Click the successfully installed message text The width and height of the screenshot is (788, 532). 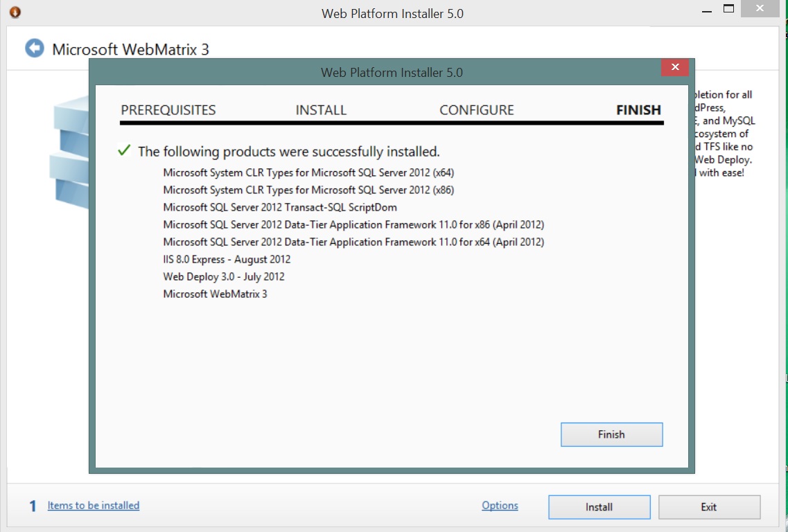tap(289, 151)
